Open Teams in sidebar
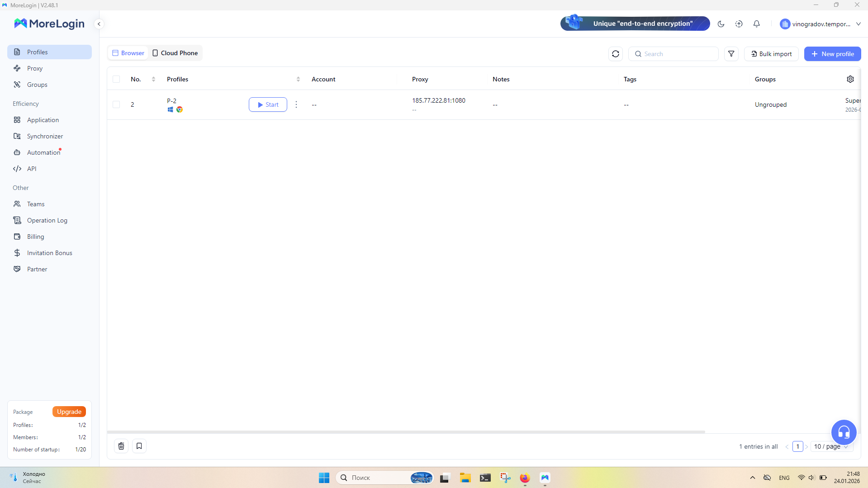Viewport: 868px width, 488px height. click(50, 204)
